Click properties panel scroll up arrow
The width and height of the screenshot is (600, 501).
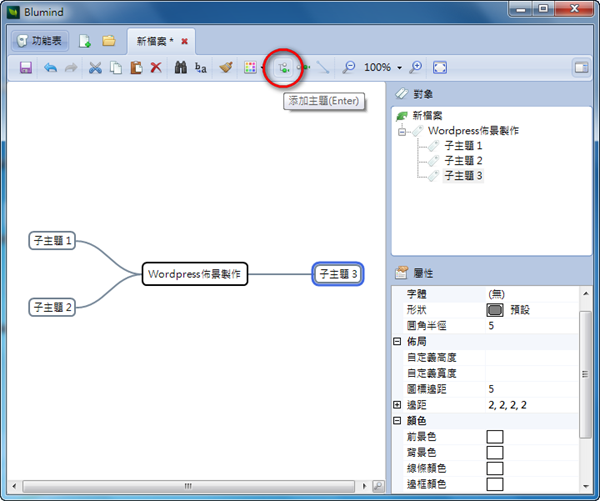[x=585, y=294]
